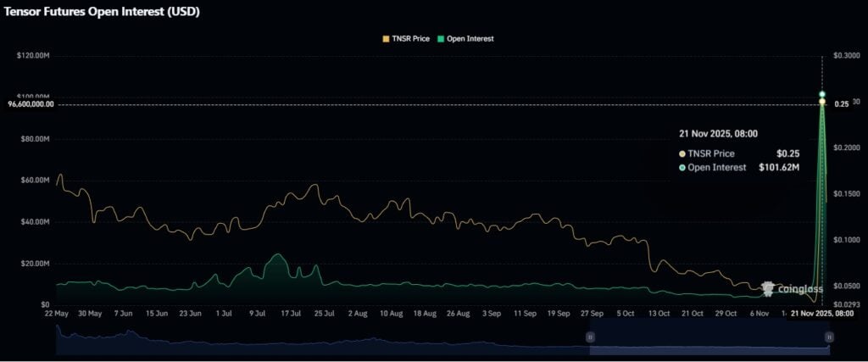Toggle the Open Interest legend series

click(470, 39)
